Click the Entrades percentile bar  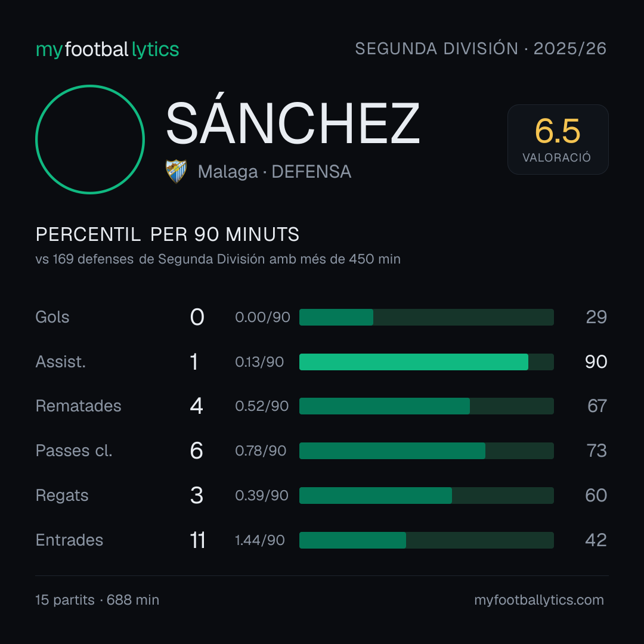point(426,540)
